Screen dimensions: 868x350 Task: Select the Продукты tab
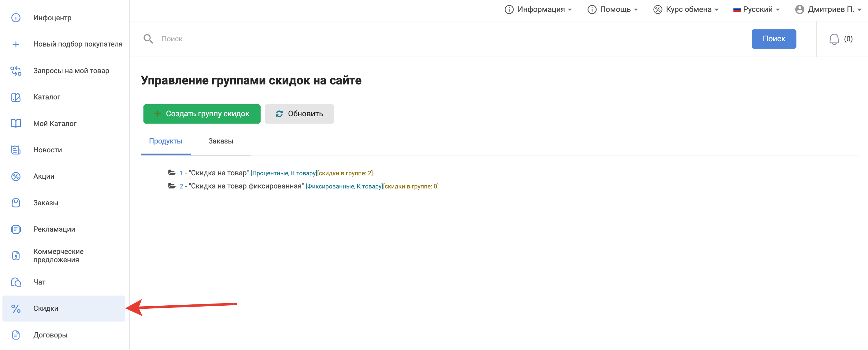point(165,141)
